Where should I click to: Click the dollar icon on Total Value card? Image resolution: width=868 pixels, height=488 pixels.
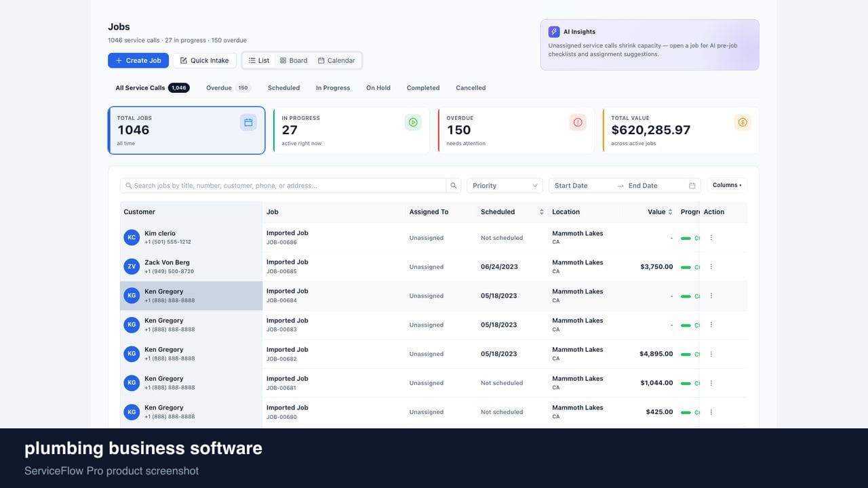pos(743,123)
